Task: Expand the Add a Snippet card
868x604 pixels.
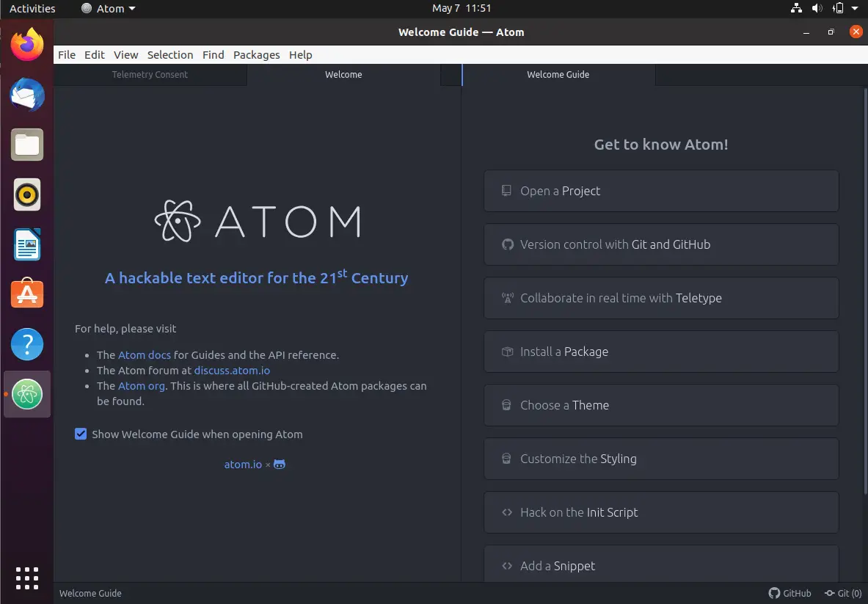Action: tap(661, 564)
